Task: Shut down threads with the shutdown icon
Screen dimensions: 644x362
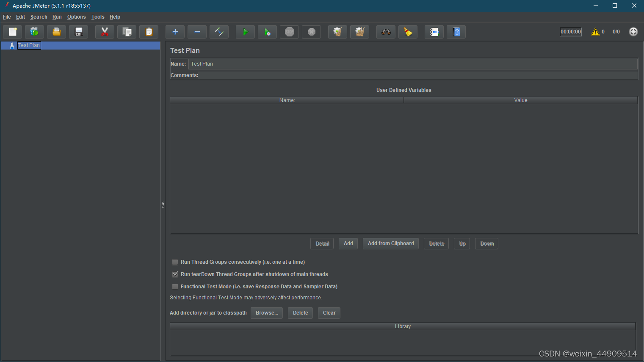Action: pos(311,32)
